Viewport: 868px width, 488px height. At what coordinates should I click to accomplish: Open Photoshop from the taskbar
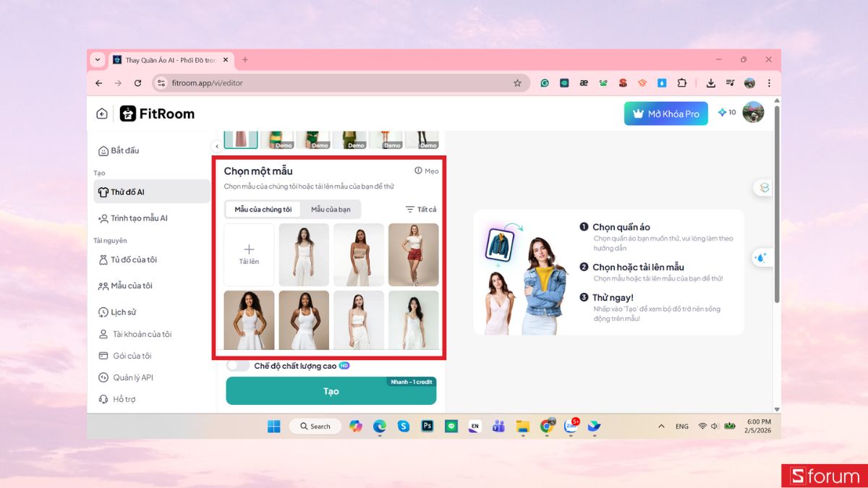point(427,427)
